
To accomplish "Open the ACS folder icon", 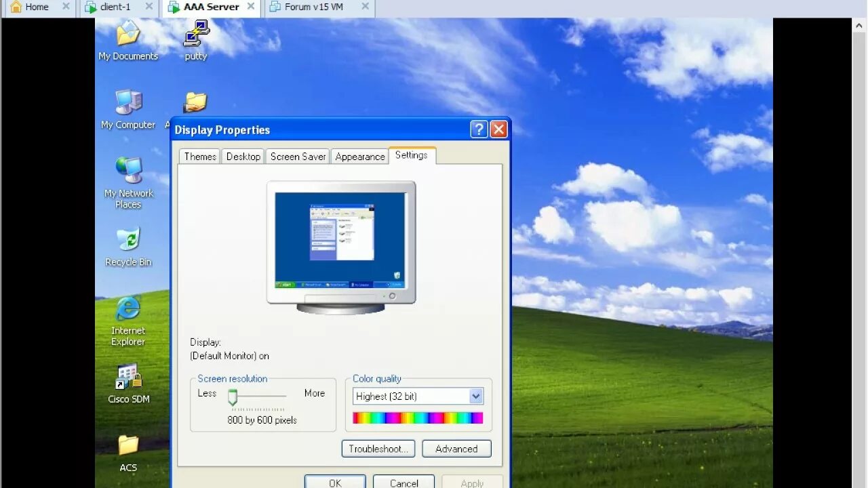I will [x=128, y=453].
